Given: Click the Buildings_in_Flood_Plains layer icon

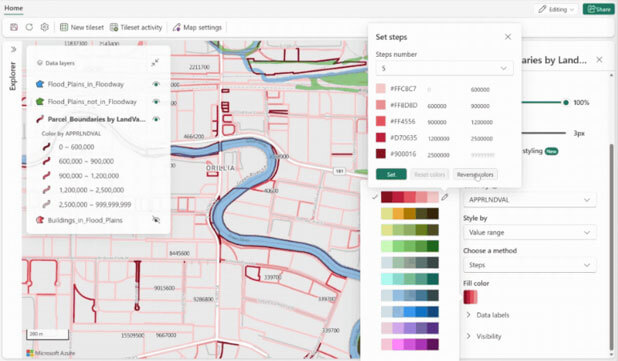Looking at the screenshot, I should pos(39,220).
